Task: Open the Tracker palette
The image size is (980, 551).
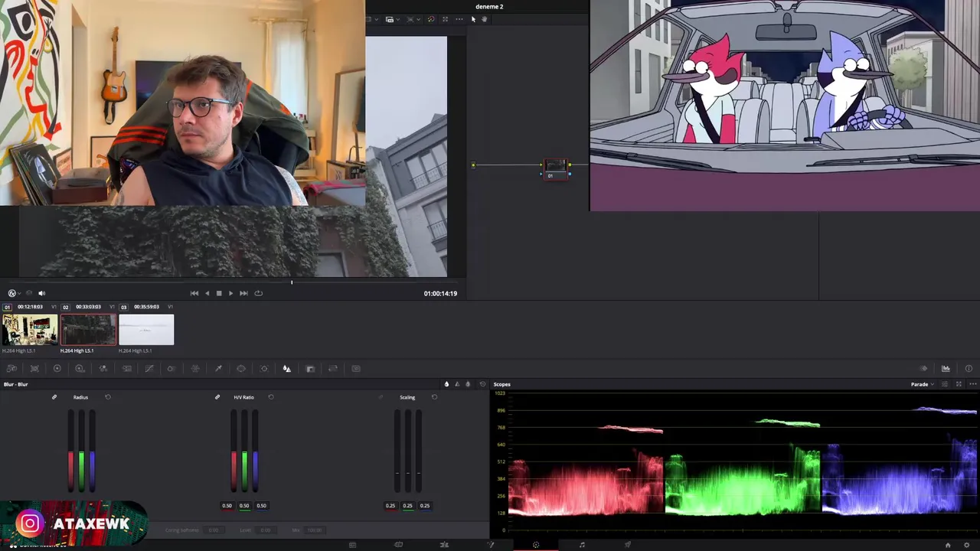Action: tap(264, 368)
